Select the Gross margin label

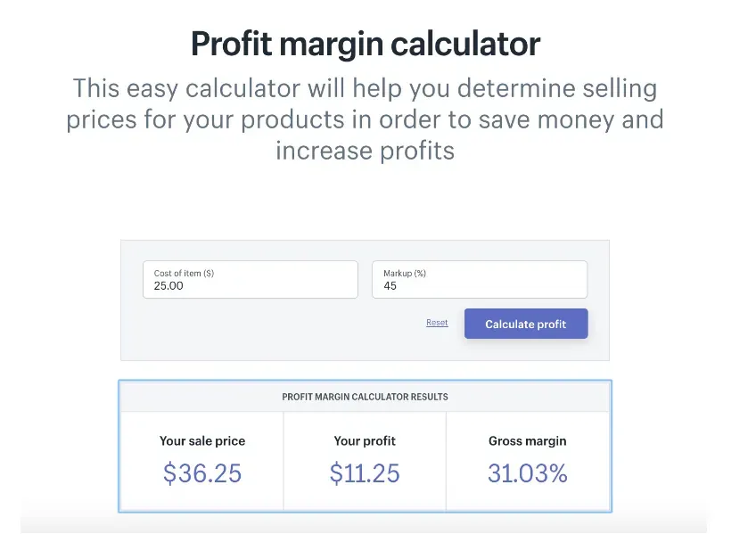527,440
